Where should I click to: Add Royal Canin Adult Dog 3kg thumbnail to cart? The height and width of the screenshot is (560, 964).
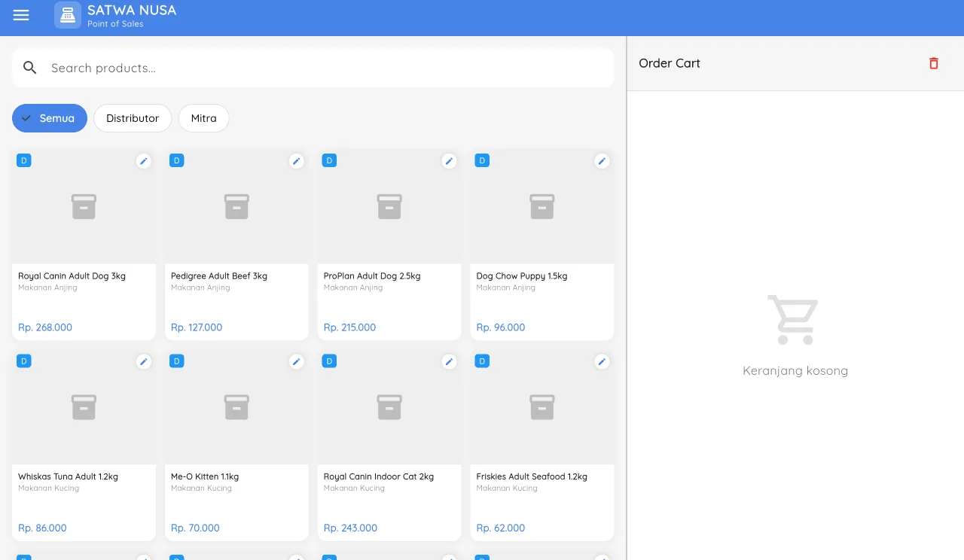[84, 206]
